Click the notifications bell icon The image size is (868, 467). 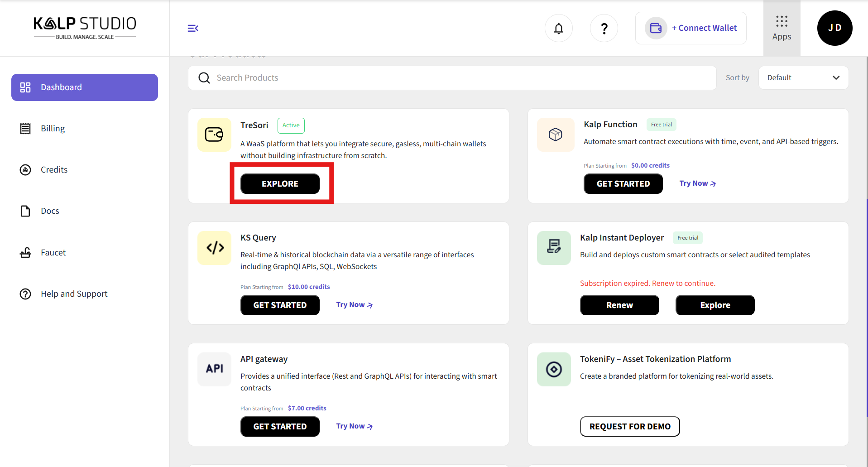click(x=558, y=28)
